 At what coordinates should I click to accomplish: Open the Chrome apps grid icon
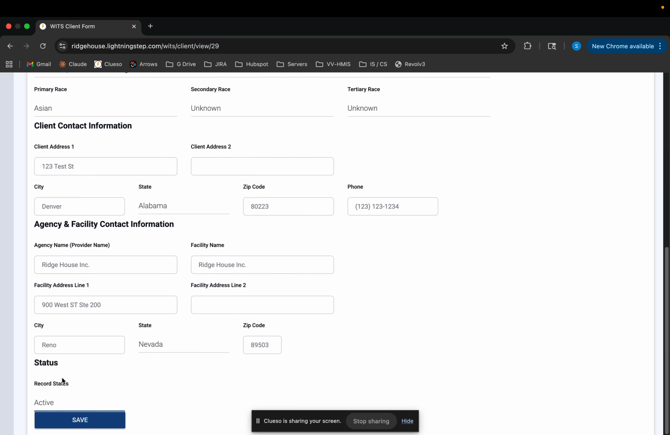point(9,64)
